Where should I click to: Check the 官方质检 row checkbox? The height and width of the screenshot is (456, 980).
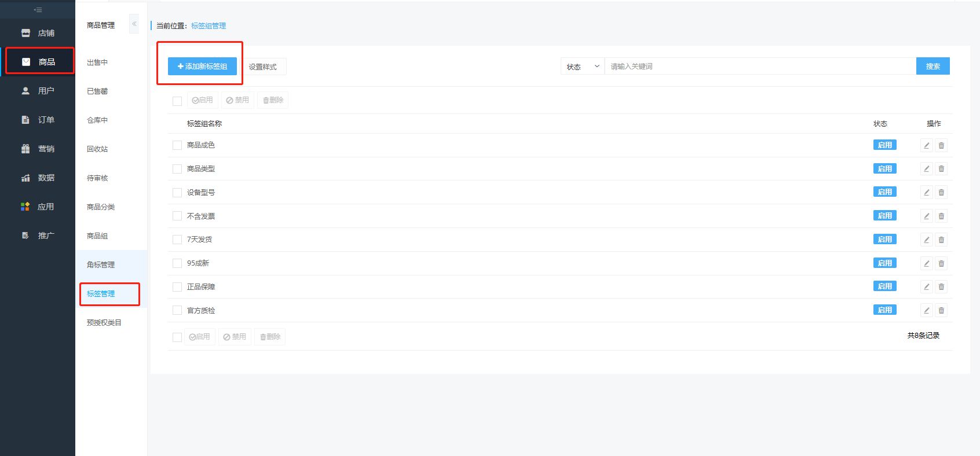coord(177,311)
